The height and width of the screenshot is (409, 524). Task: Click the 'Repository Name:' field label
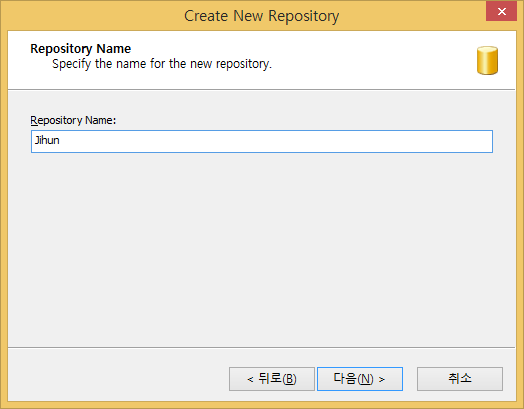(x=73, y=120)
